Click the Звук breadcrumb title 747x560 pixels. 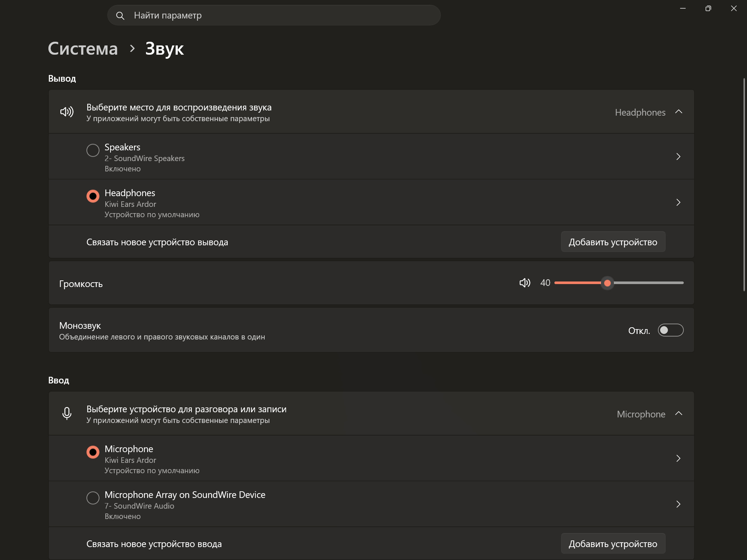(x=164, y=49)
